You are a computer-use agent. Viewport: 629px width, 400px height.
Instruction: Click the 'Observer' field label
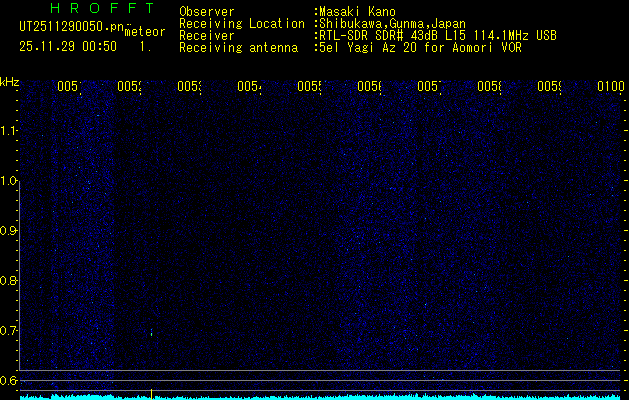click(207, 12)
